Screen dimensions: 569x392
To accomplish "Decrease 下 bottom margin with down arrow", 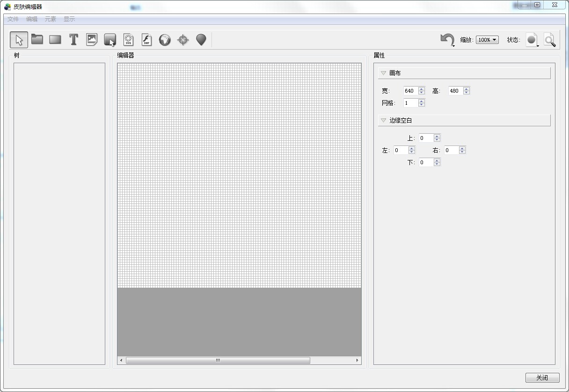I will pos(437,164).
